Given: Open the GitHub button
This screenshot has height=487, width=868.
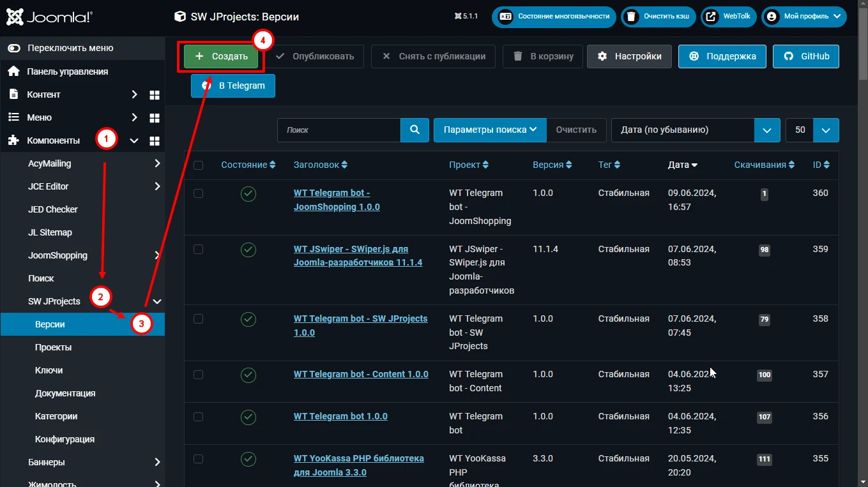Looking at the screenshot, I should click(806, 56).
